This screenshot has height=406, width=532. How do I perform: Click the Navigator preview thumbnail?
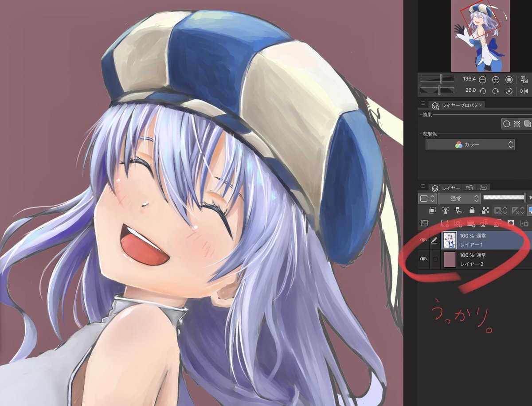coord(480,35)
